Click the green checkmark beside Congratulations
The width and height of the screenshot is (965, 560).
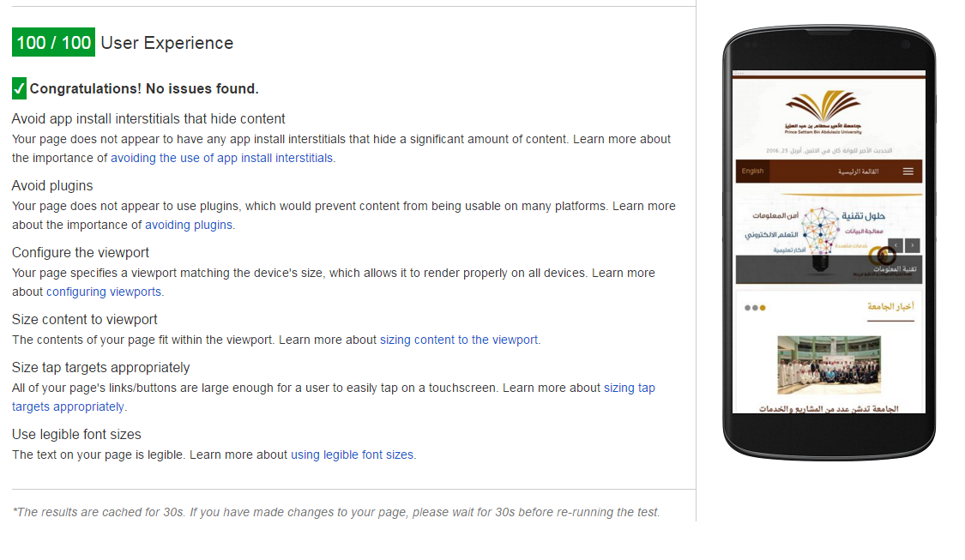pyautogui.click(x=20, y=88)
